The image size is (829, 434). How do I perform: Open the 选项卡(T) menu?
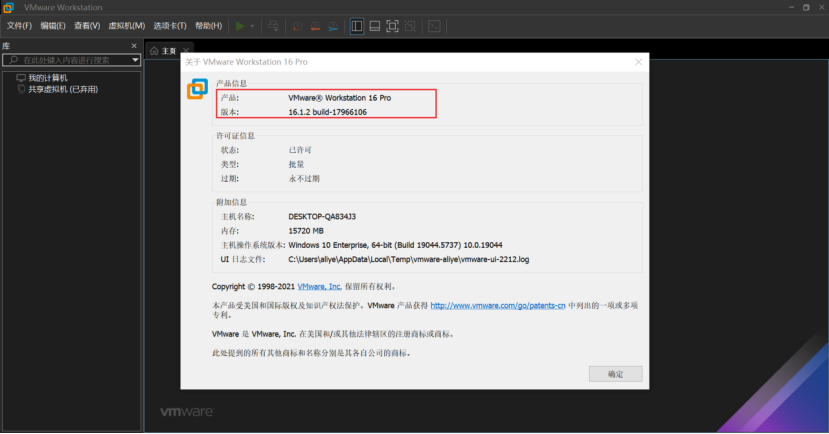[170, 26]
